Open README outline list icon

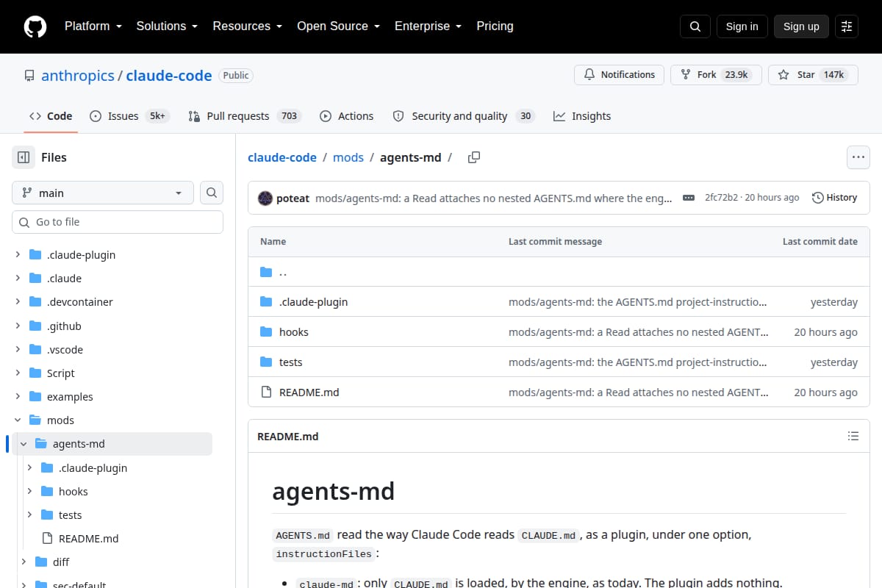pyautogui.click(x=853, y=436)
